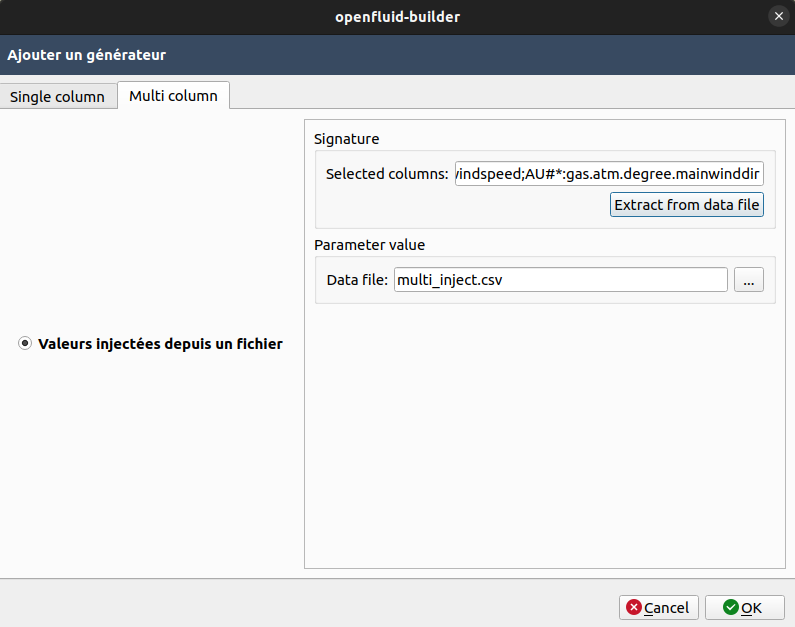Image resolution: width=795 pixels, height=627 pixels.
Task: Click the 'Valeurs injectées depuis un fichier' label text
Action: click(x=160, y=344)
